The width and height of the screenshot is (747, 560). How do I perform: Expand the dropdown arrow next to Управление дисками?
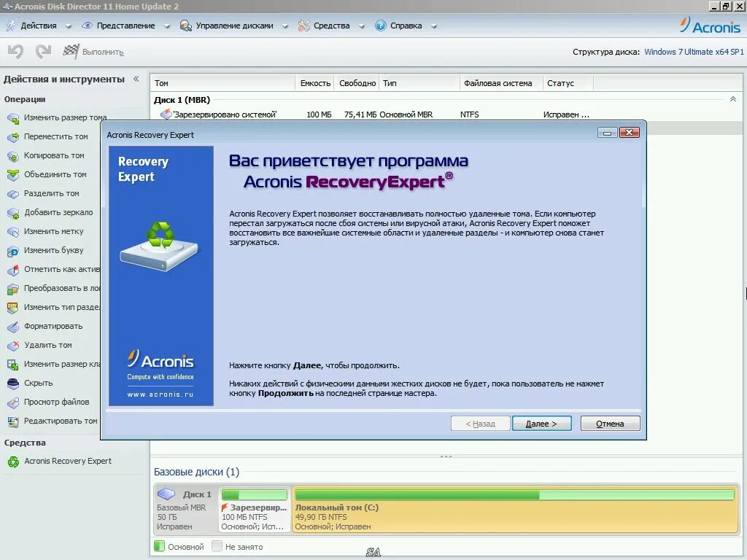285,26
